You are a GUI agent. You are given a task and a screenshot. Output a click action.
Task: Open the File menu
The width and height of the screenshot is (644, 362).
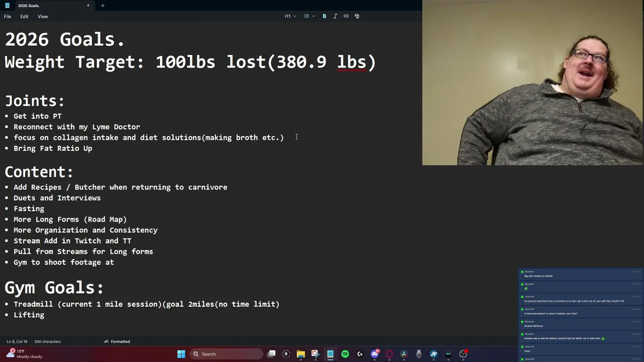8,17
